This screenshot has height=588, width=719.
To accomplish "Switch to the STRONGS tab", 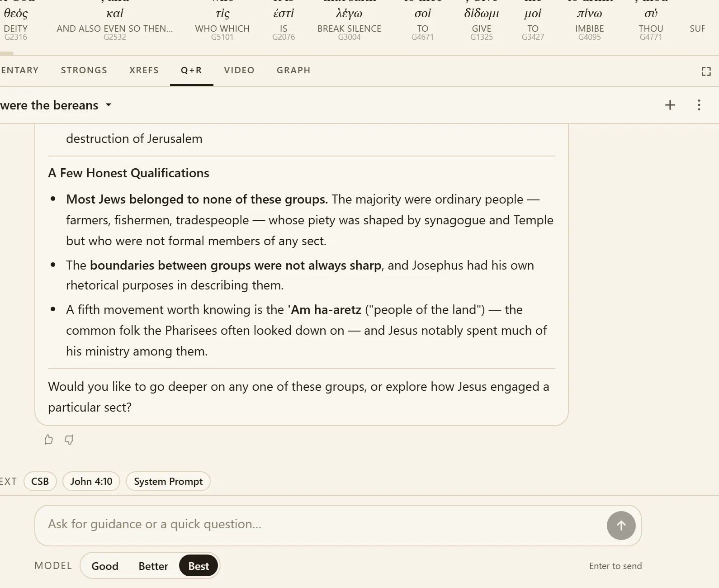I will pyautogui.click(x=84, y=70).
